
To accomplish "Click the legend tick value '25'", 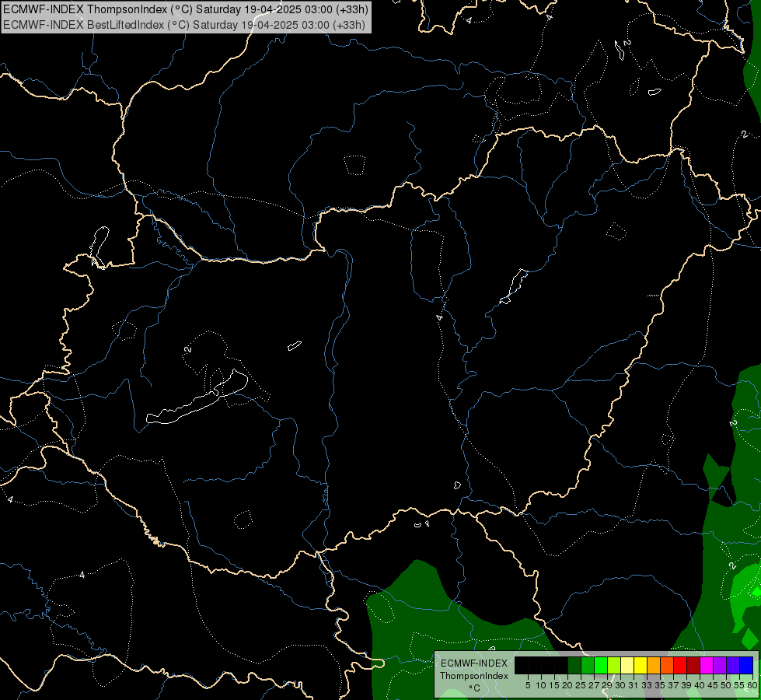I will click(x=581, y=685).
